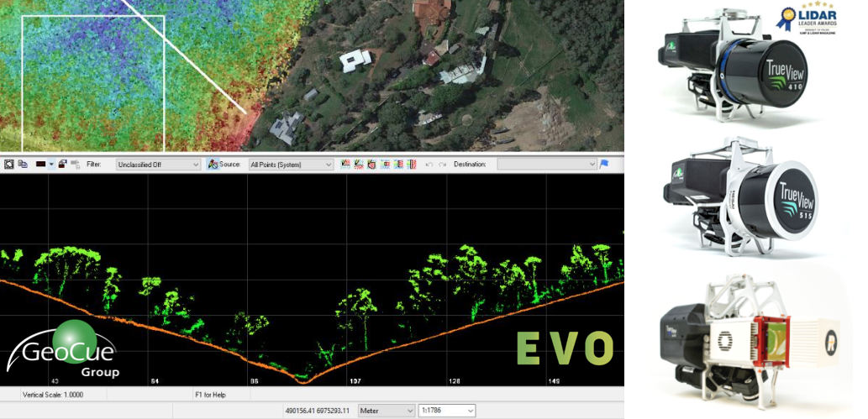The height and width of the screenshot is (419, 868).
Task: Click the profile axis label 43
Action: 55,381
